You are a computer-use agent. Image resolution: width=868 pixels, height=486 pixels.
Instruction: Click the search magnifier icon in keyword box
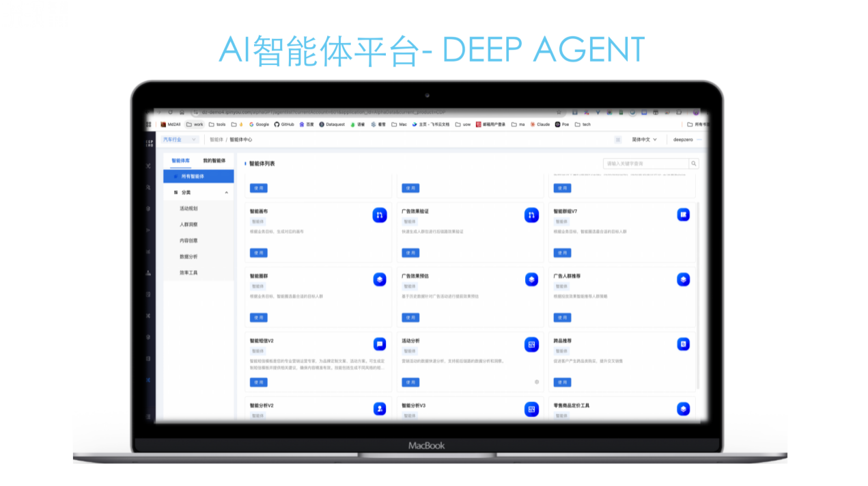click(x=693, y=163)
